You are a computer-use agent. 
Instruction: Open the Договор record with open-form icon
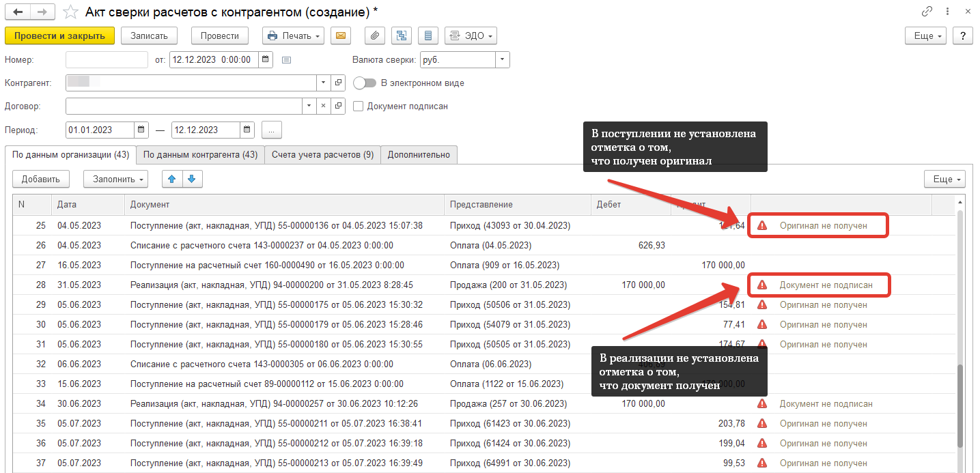tap(338, 106)
